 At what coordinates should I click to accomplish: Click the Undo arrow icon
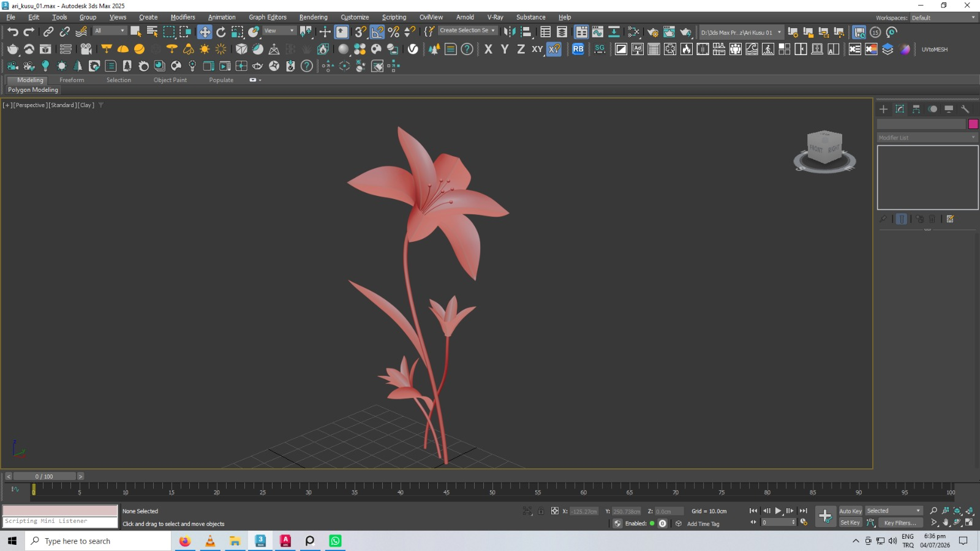(x=13, y=32)
